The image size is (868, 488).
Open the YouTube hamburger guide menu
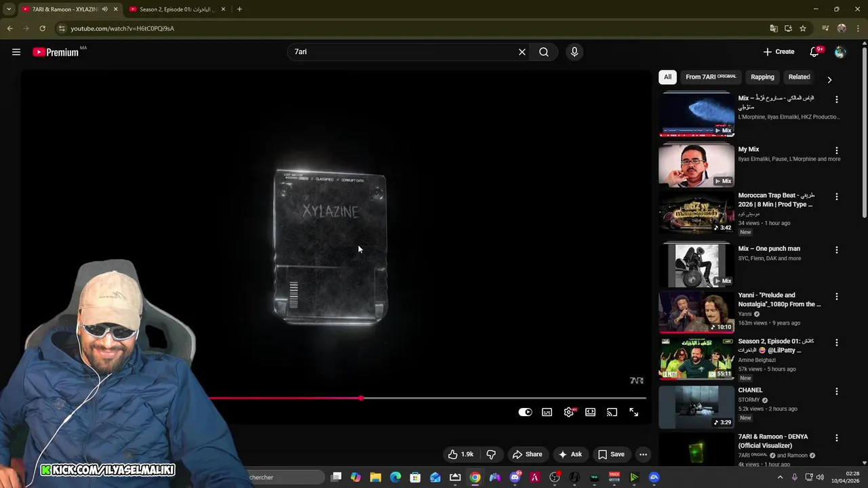pos(16,52)
